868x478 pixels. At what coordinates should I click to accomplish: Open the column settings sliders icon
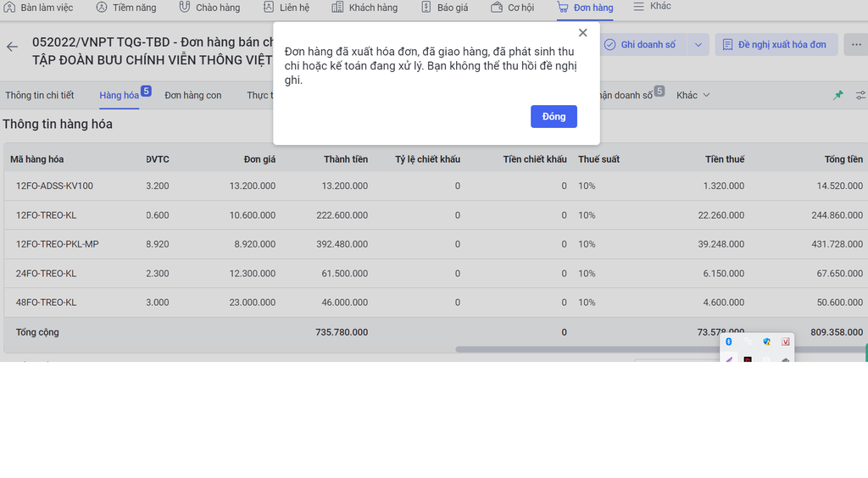click(x=861, y=95)
